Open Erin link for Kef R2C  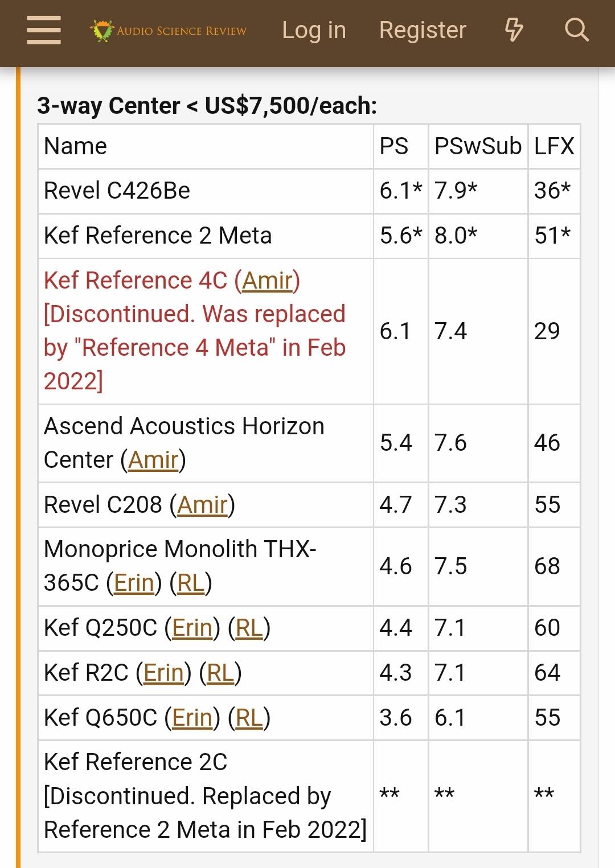[x=163, y=673]
